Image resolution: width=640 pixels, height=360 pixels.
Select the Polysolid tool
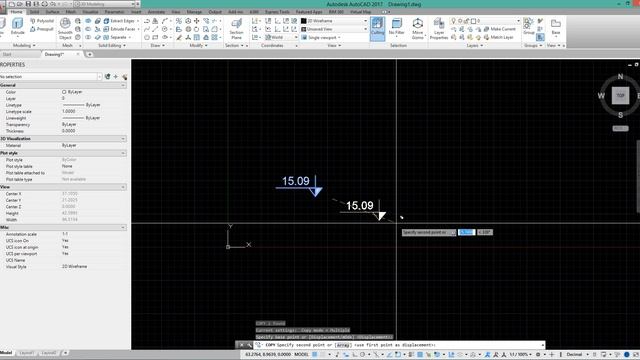(x=42, y=21)
